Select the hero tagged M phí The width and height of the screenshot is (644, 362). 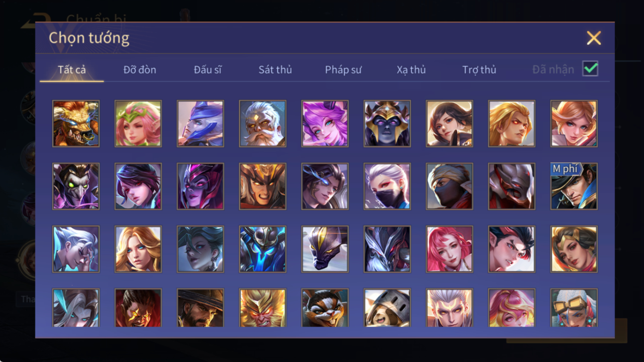click(x=574, y=186)
